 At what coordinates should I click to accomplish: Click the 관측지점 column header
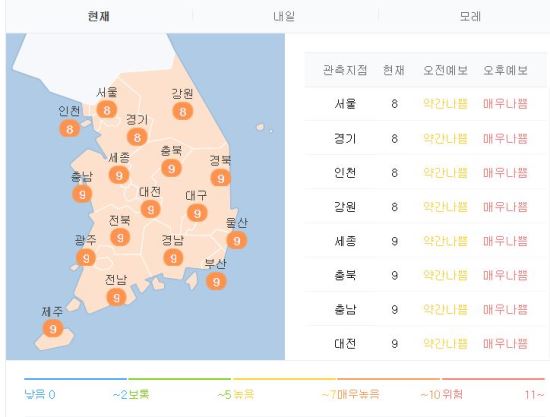345,70
